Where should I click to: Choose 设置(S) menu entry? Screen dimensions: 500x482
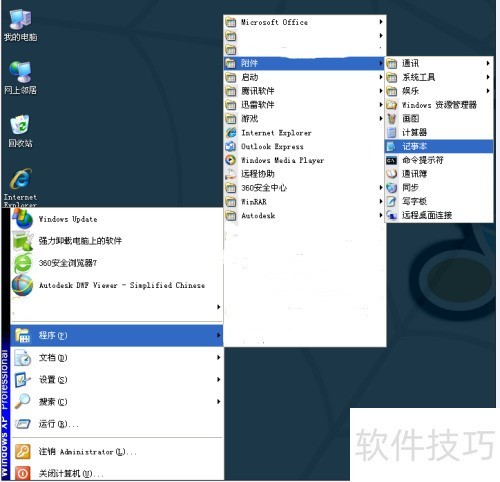coord(117,379)
